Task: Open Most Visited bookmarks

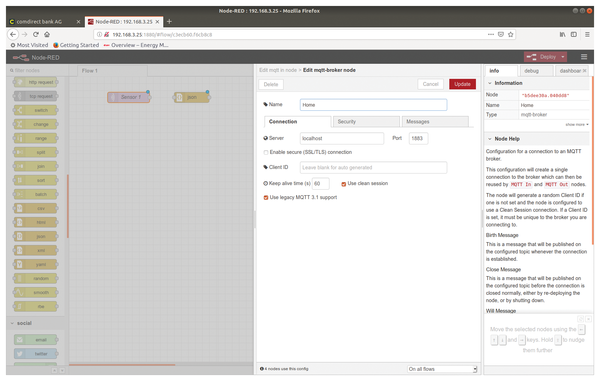Action: 29,45
